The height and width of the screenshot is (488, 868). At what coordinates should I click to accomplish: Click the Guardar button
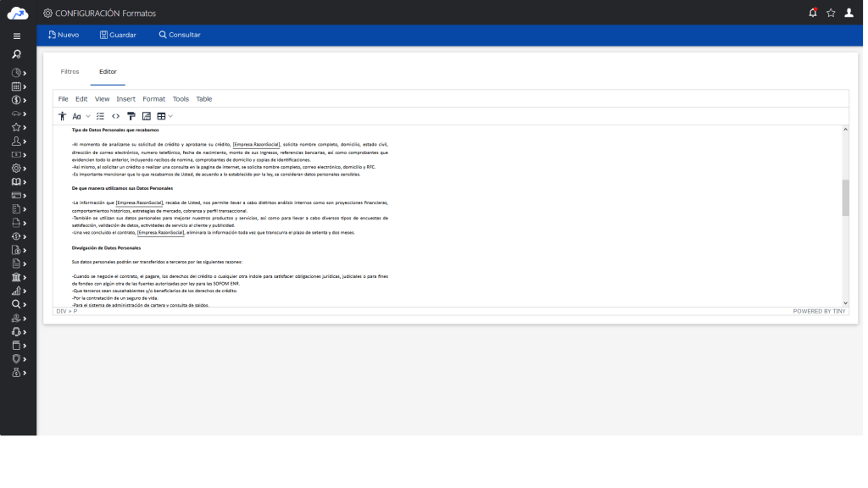(118, 35)
